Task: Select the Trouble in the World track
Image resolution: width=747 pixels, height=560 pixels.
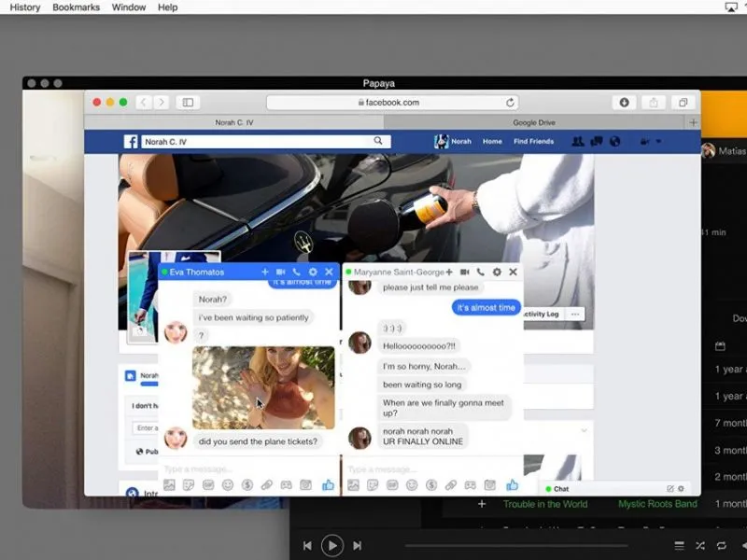Action: coord(545,504)
